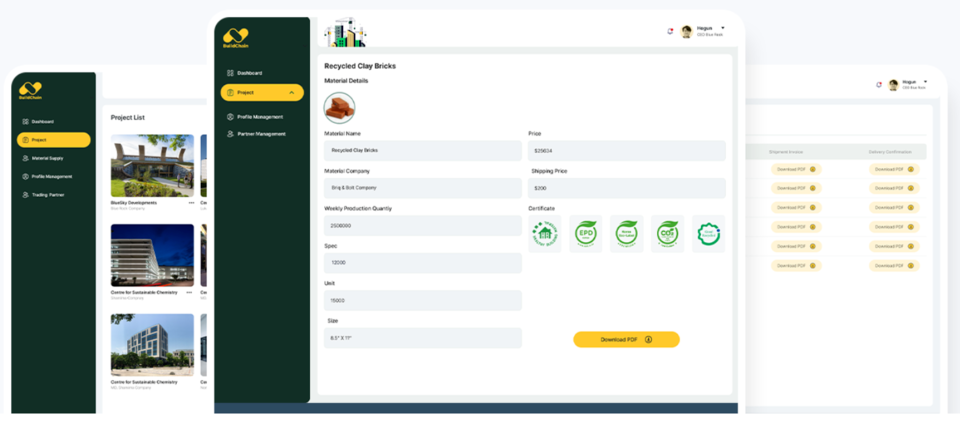Image resolution: width=960 pixels, height=424 pixels.
Task: Open Partner Management in the front sidebar
Action: [x=261, y=134]
